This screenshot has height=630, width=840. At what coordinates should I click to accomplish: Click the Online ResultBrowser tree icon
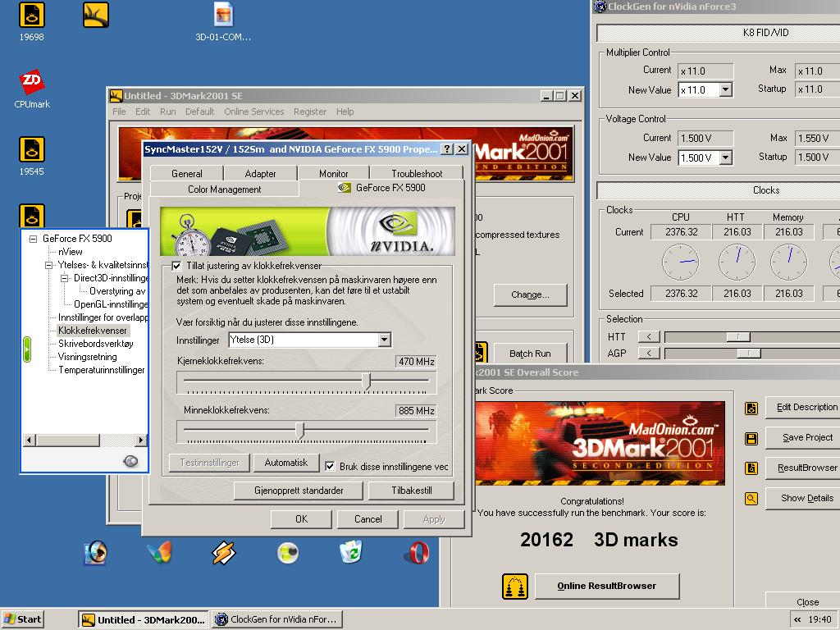tap(515, 586)
